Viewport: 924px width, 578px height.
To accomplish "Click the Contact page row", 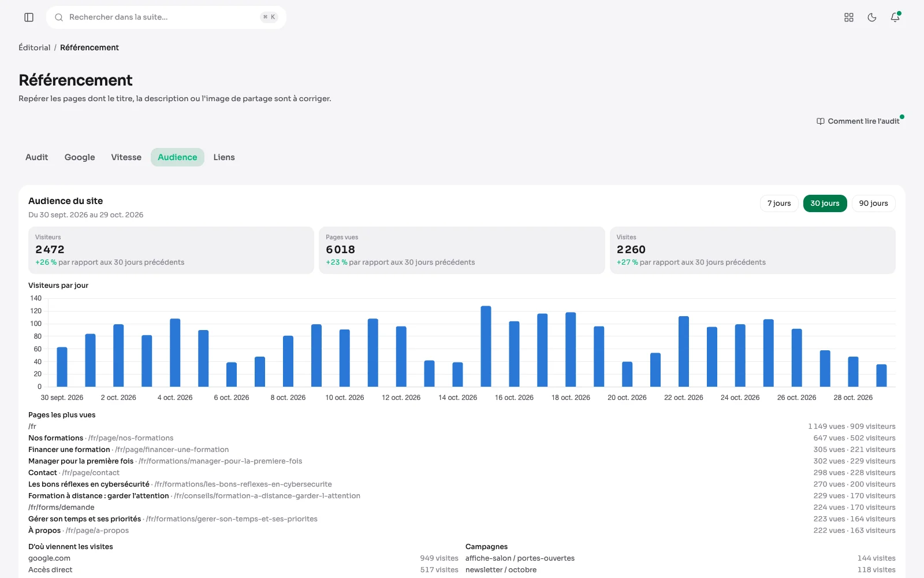I will (462, 473).
